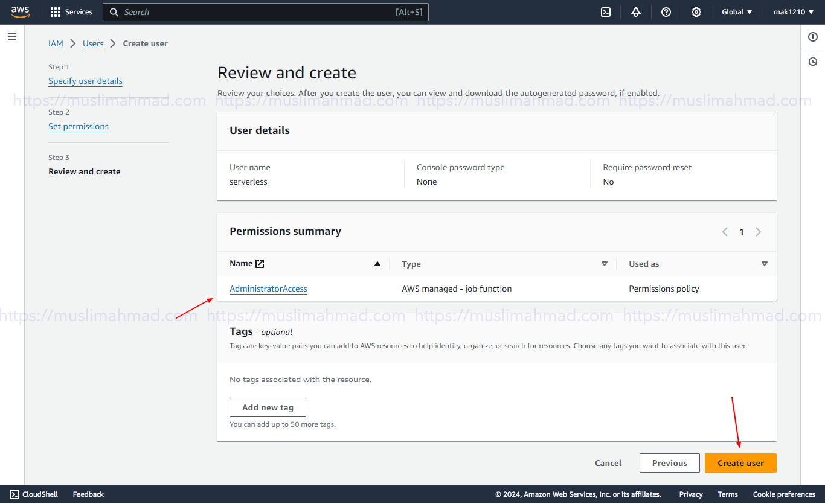
Task: Open the hexagon tutorials icon on the right
Action: point(813,62)
